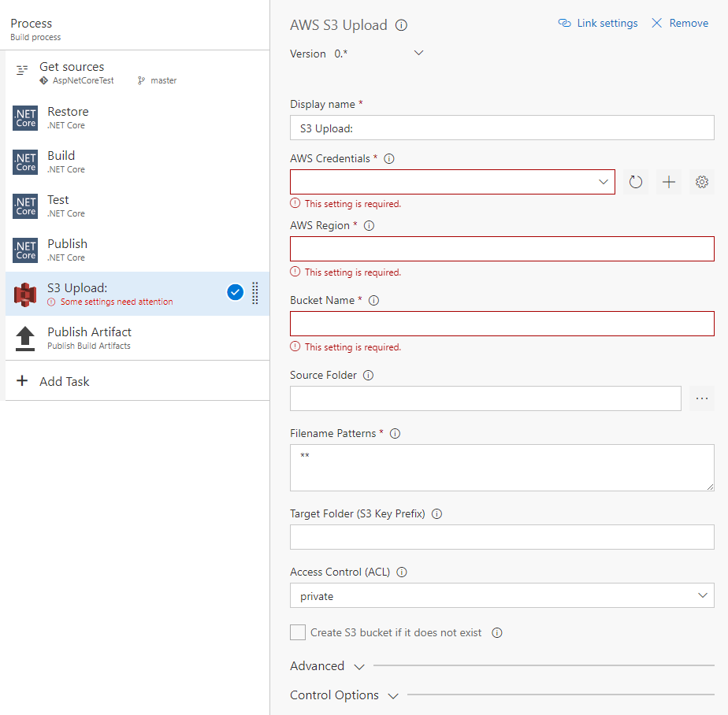The image size is (728, 715).
Task: Click the plus icon to add AWS Credentials
Action: pos(669,182)
